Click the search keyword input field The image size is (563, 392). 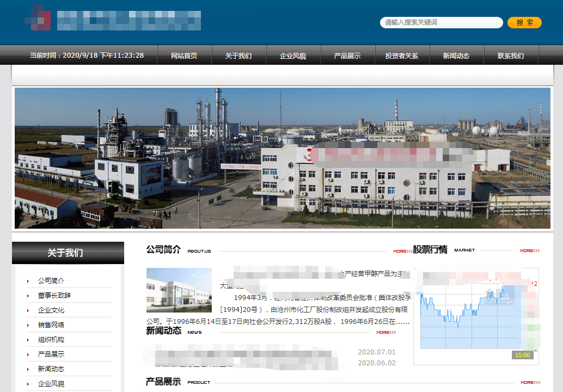click(x=440, y=22)
